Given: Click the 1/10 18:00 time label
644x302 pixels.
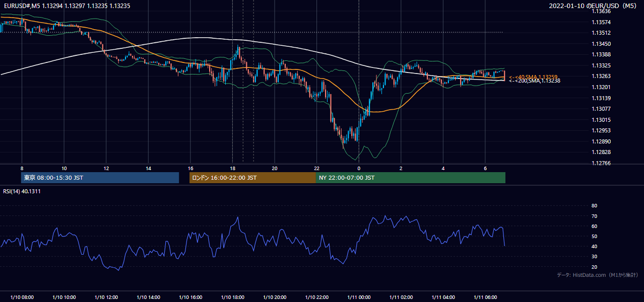Looking at the screenshot, I should (233, 297).
